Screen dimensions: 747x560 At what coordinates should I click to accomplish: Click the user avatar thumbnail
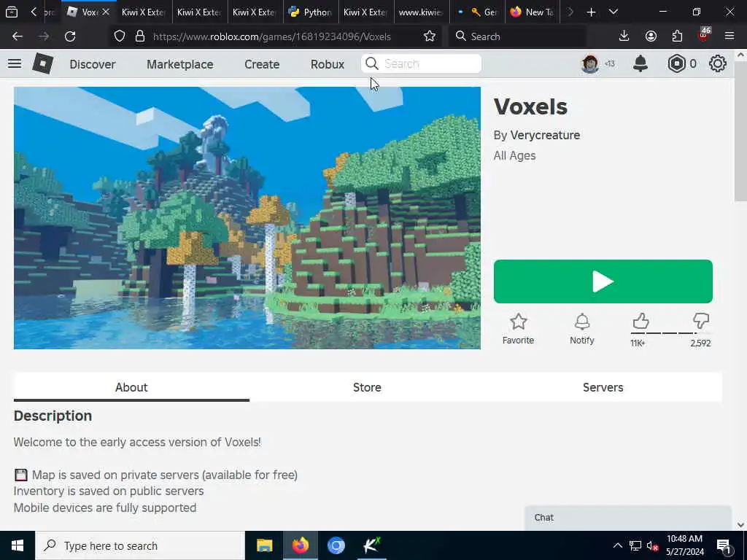point(589,63)
